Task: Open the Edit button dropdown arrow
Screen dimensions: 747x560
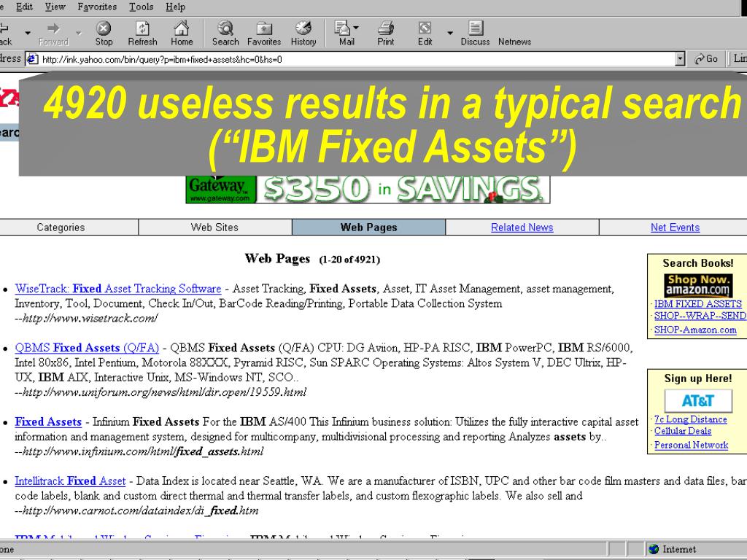Action: point(449,33)
